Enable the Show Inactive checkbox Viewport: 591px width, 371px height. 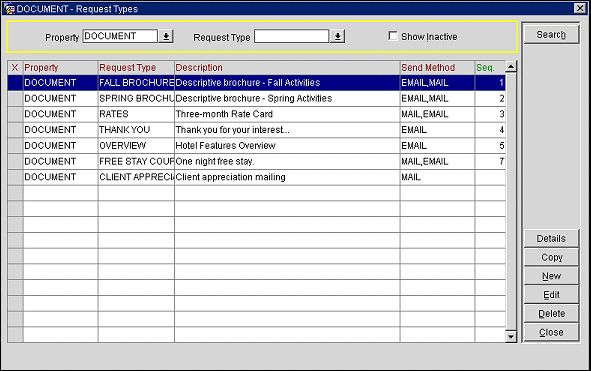[x=393, y=36]
